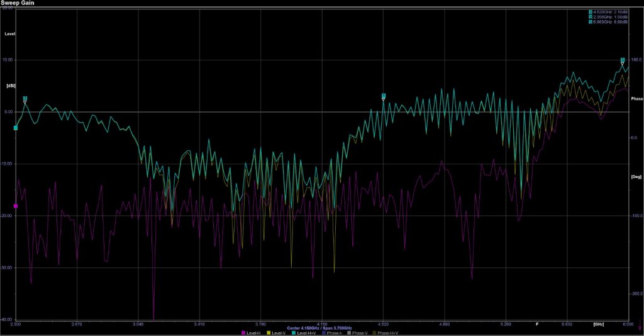Toggle the Level-V yellow legend swatch
Screen dimensions: 644x336
pos(269,333)
